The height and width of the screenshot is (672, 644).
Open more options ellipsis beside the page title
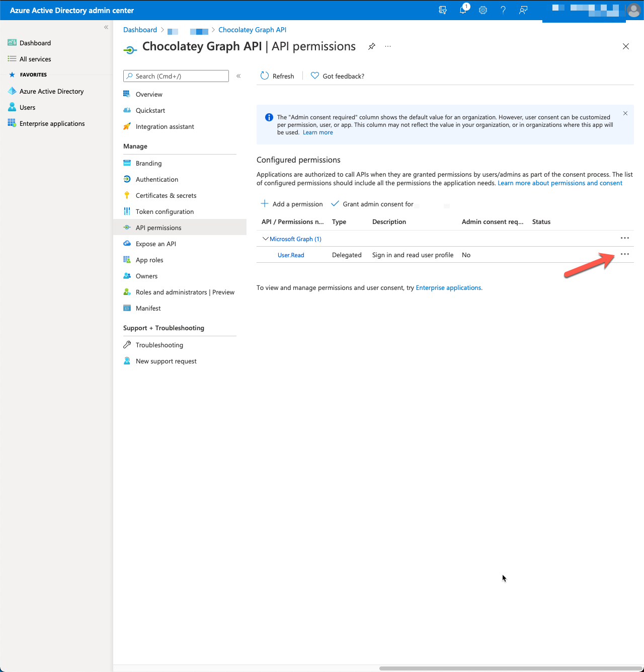click(388, 46)
